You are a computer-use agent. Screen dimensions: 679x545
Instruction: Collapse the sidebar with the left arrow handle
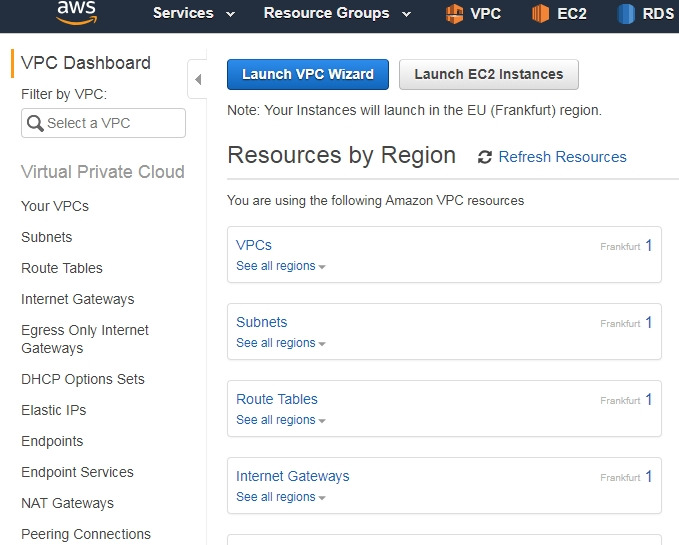[x=198, y=79]
